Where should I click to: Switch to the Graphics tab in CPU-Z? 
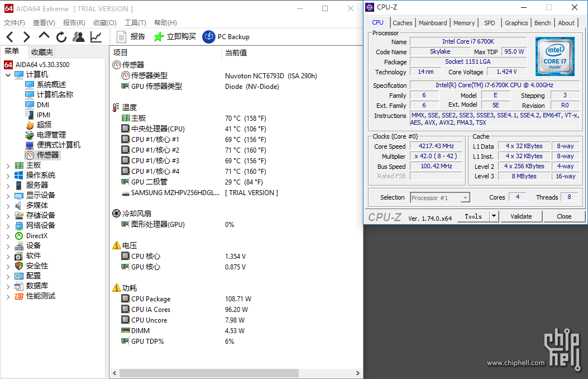(x=516, y=23)
